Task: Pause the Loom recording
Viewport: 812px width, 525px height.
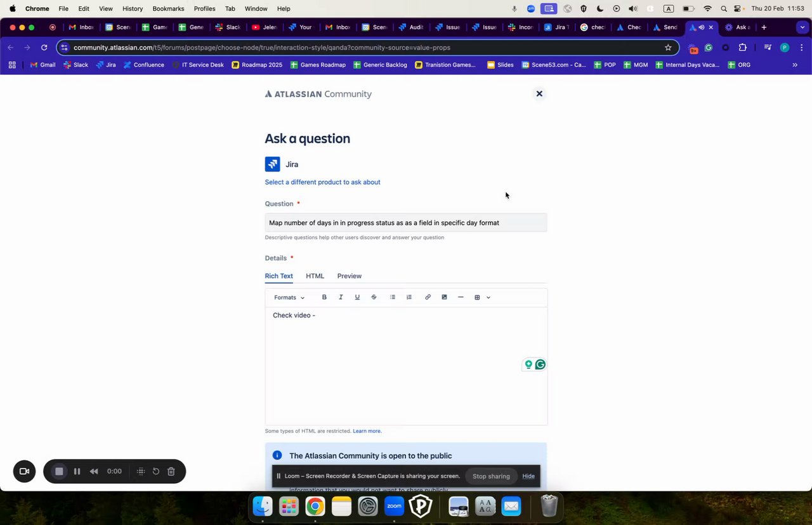Action: tap(77, 472)
